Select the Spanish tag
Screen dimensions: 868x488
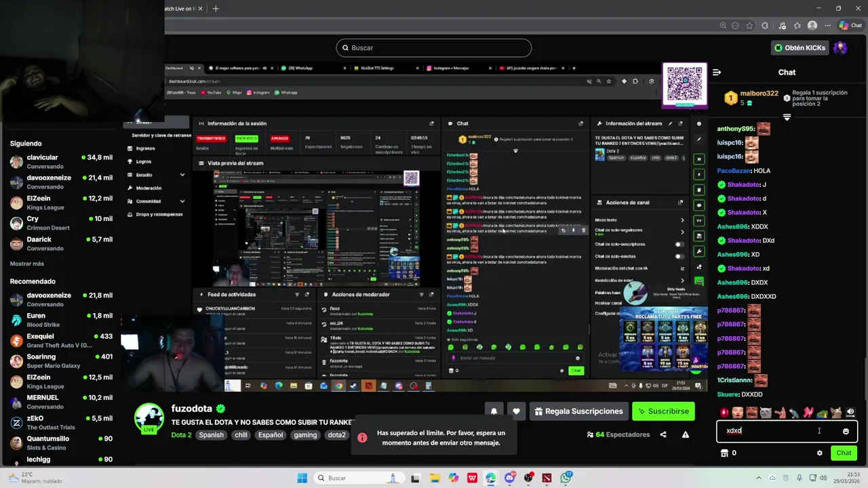point(211,435)
